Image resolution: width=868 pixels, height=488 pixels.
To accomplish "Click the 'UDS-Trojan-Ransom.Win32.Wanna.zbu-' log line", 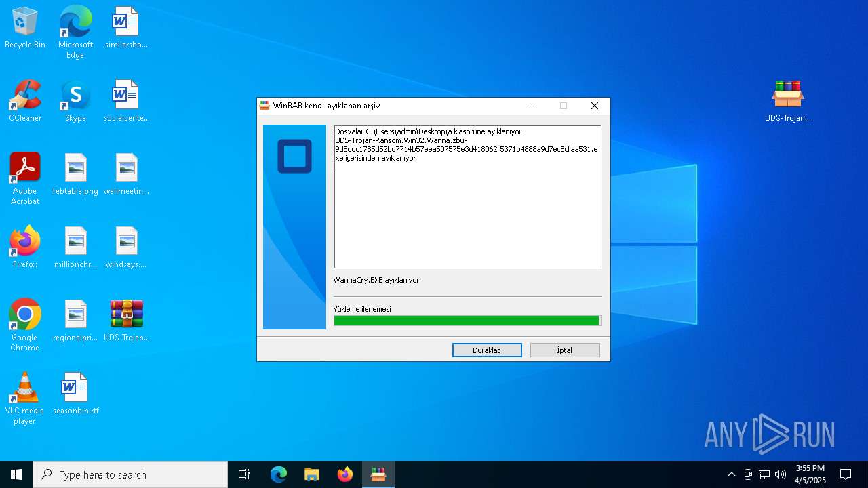I will pyautogui.click(x=401, y=140).
